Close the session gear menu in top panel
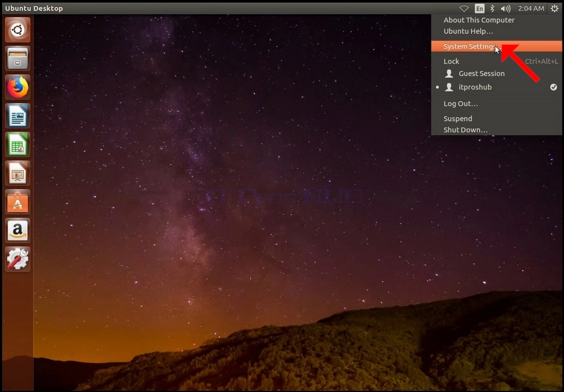Screen dimensions: 564x392 coord(554,8)
